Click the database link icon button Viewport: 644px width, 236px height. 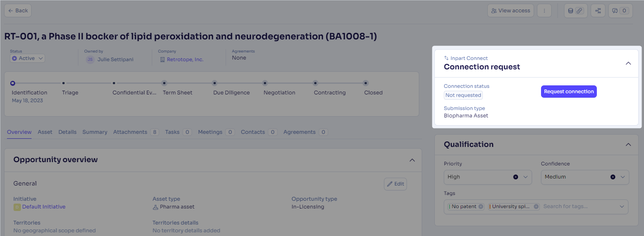575,11
